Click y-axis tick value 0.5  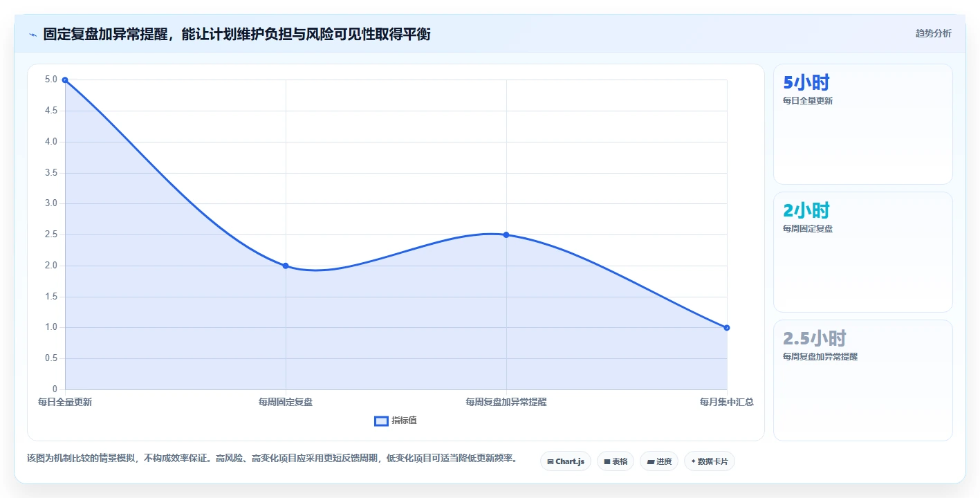51,358
